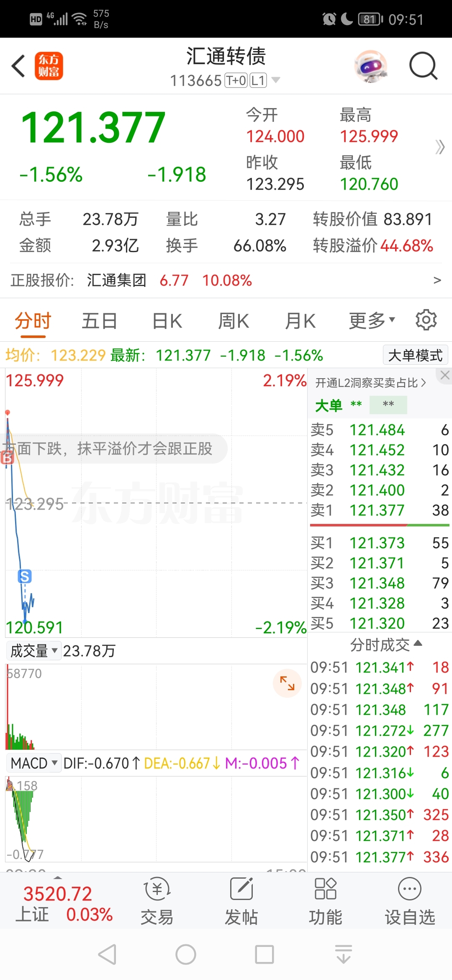Tap the trade at 121.350 volume 325

click(x=380, y=815)
